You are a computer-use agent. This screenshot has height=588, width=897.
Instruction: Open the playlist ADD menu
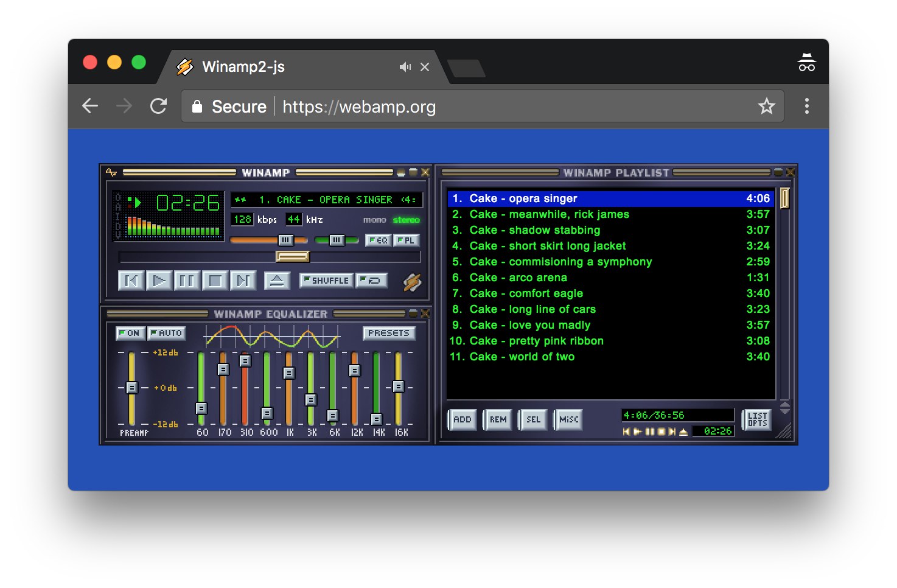pyautogui.click(x=462, y=419)
